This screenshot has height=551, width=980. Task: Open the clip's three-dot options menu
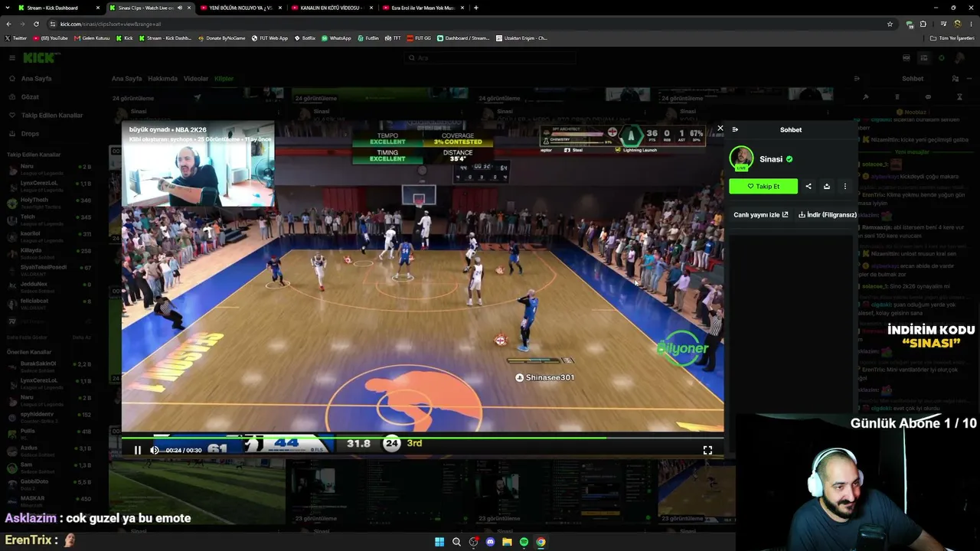(845, 186)
